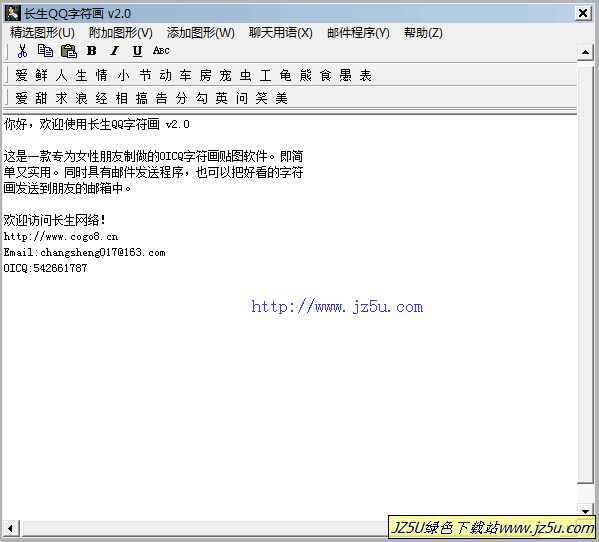Open the 聊天用语(X) menu

click(281, 33)
